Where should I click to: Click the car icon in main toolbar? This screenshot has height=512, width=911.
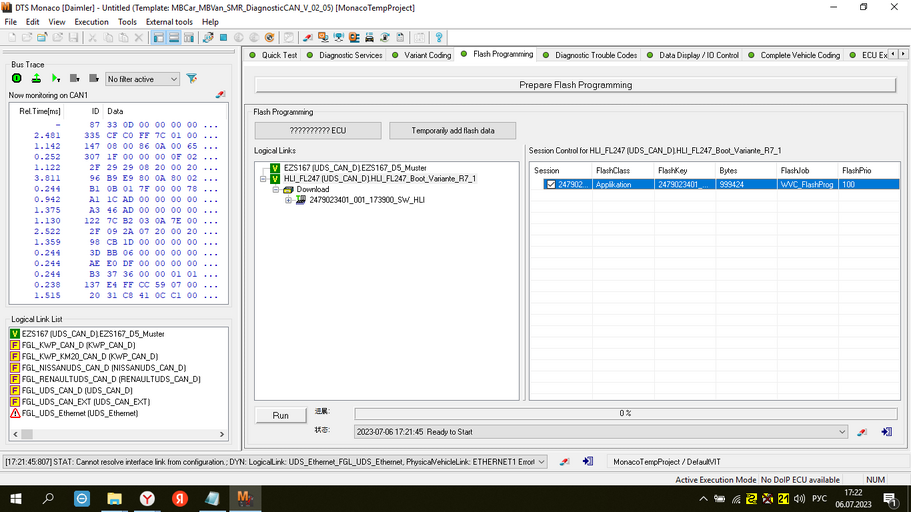tap(369, 38)
